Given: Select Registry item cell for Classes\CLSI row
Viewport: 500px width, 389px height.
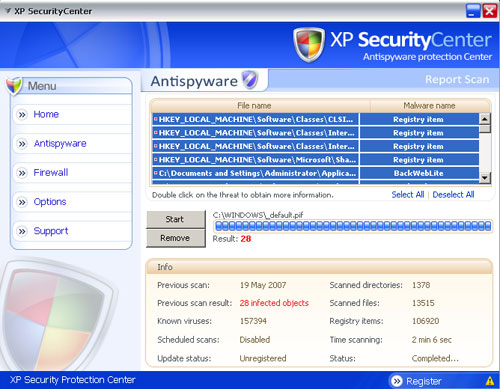Looking at the screenshot, I should (x=419, y=119).
